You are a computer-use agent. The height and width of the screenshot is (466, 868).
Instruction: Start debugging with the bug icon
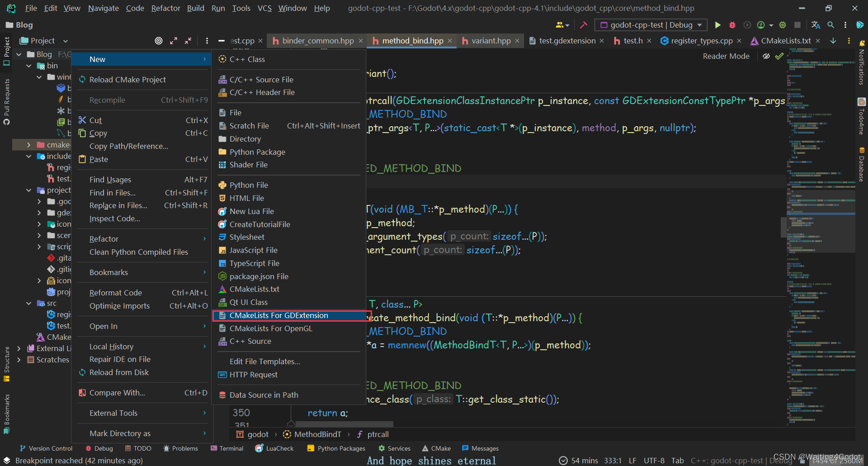(732, 25)
